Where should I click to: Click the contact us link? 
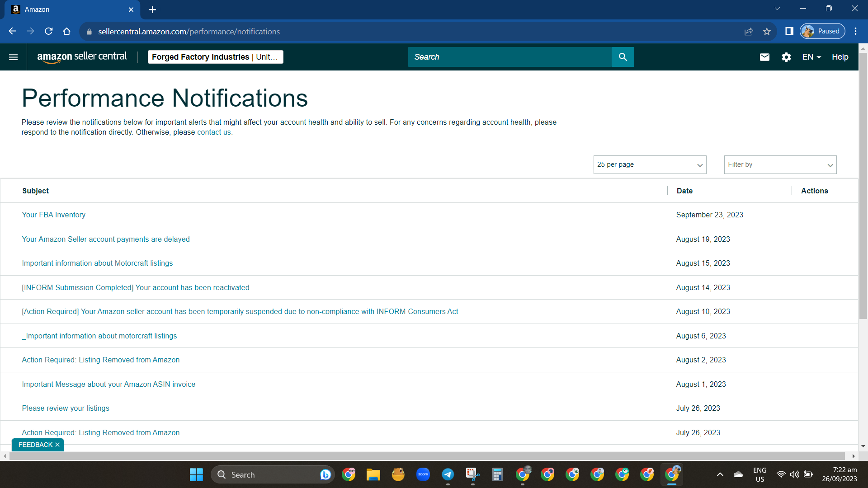point(214,132)
